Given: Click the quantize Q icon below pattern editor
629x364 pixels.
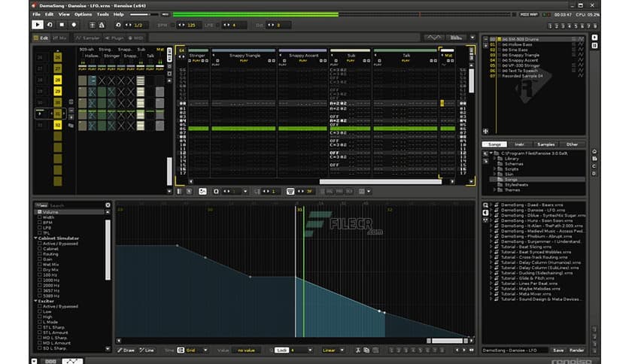Looking at the screenshot, I should (216, 192).
